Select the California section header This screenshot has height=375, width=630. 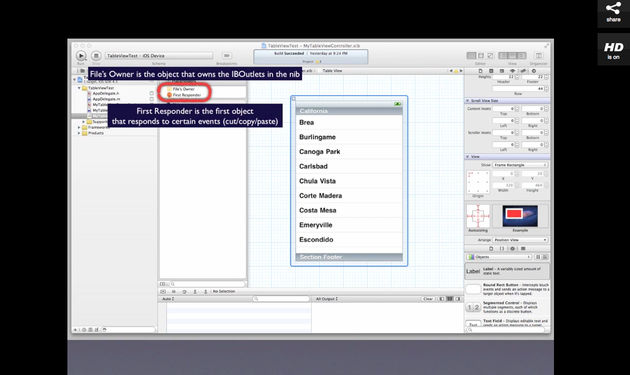(349, 111)
